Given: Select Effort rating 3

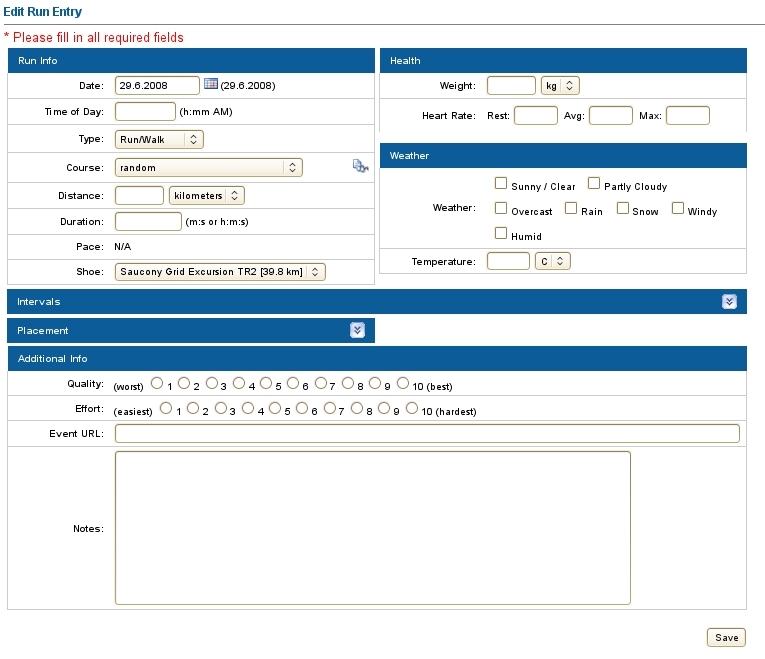Looking at the screenshot, I should 221,408.
